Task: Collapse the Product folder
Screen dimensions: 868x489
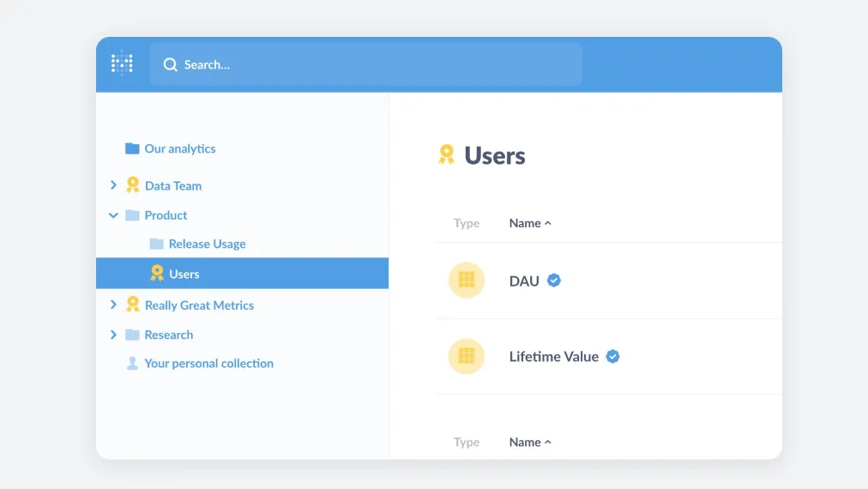Action: [113, 215]
